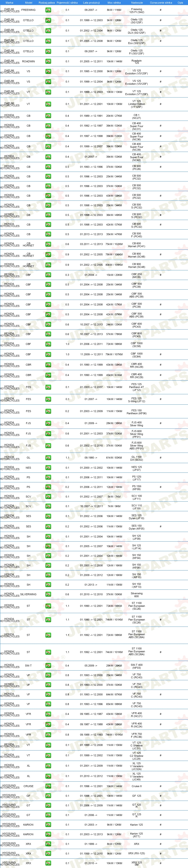
Task: Click fuel icon for VFR 750 F (RC36)
Action: click(x=48, y=735)
